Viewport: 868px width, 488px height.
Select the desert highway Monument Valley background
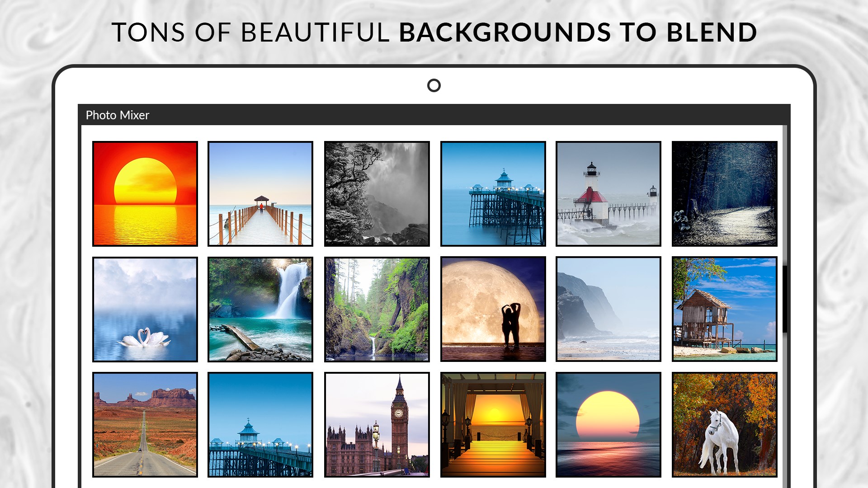point(145,425)
